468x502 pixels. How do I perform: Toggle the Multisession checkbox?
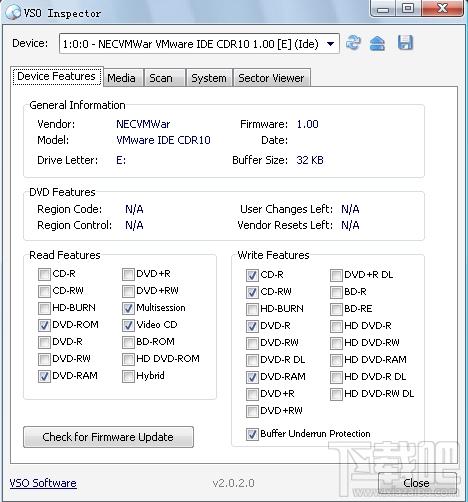(x=128, y=308)
